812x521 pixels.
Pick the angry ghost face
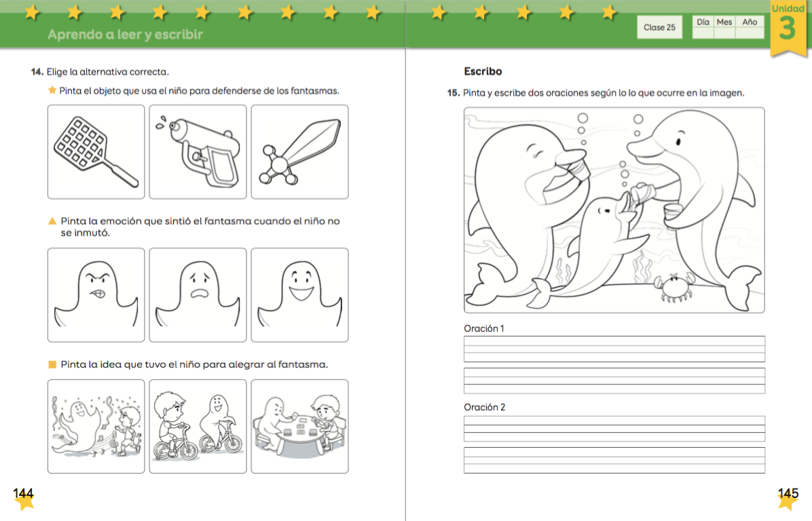coord(96,294)
